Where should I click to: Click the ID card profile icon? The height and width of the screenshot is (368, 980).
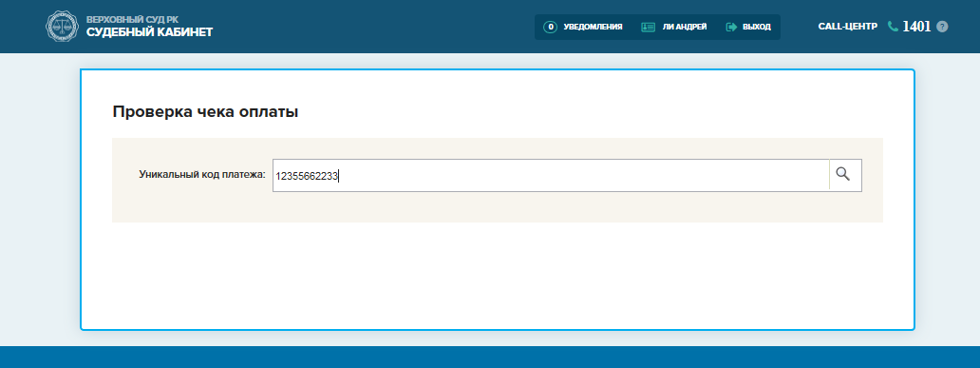649,27
